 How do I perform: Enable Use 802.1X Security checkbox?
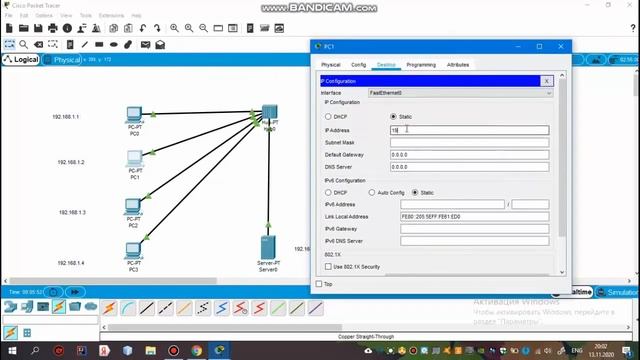pyautogui.click(x=328, y=267)
